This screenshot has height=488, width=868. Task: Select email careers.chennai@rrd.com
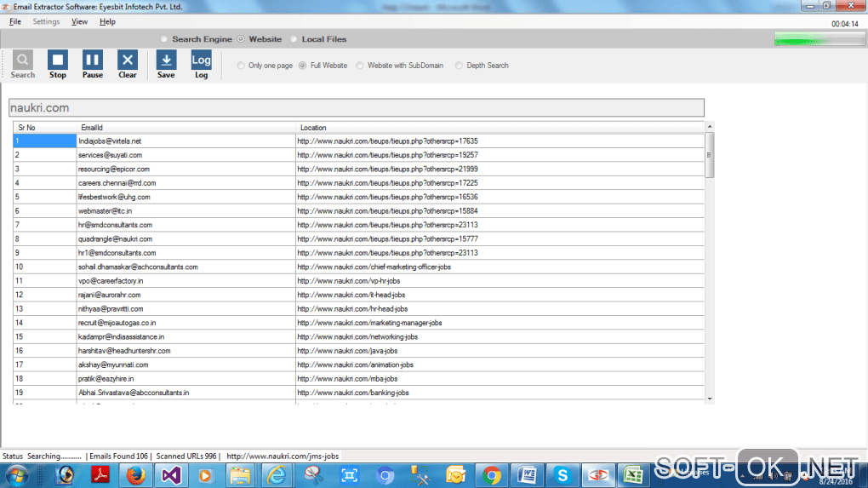coord(117,183)
